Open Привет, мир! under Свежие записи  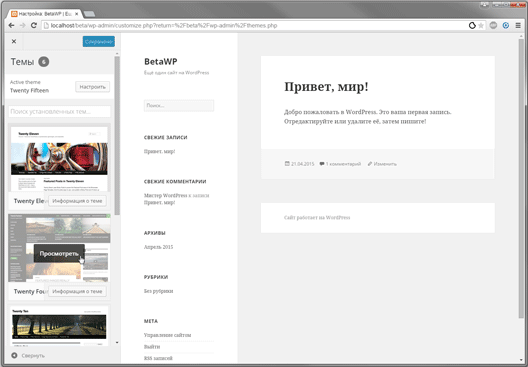(x=160, y=152)
